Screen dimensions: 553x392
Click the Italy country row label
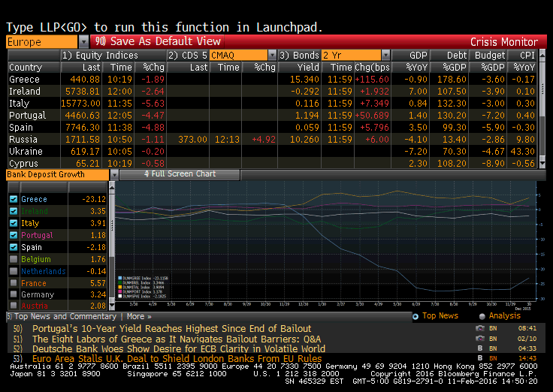(19, 104)
